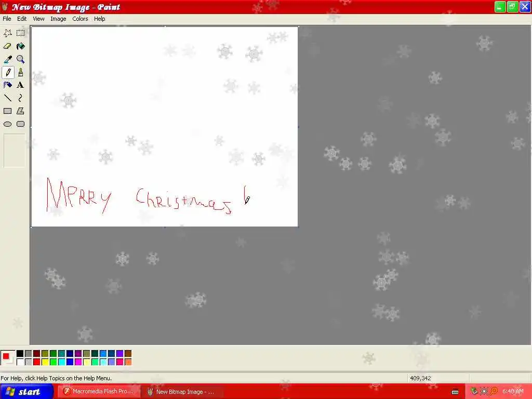The width and height of the screenshot is (532, 399).
Task: Click the canvas bottom-right corner handle
Action: coord(299,227)
